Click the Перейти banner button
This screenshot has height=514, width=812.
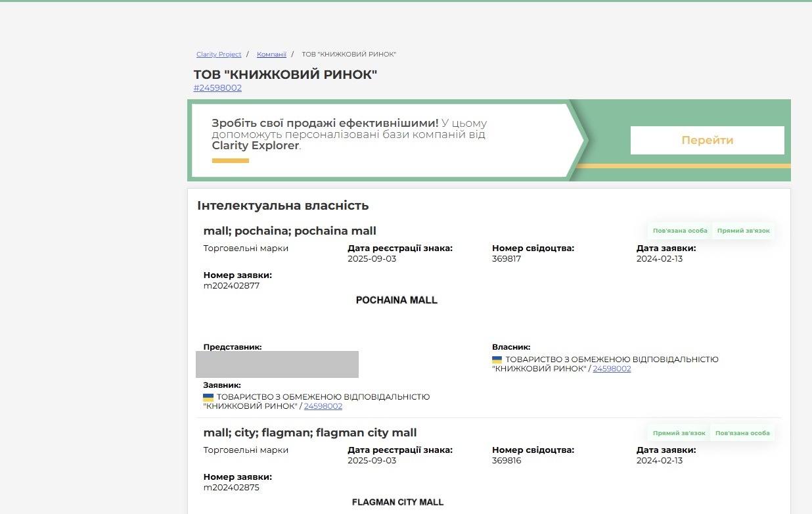click(x=708, y=140)
